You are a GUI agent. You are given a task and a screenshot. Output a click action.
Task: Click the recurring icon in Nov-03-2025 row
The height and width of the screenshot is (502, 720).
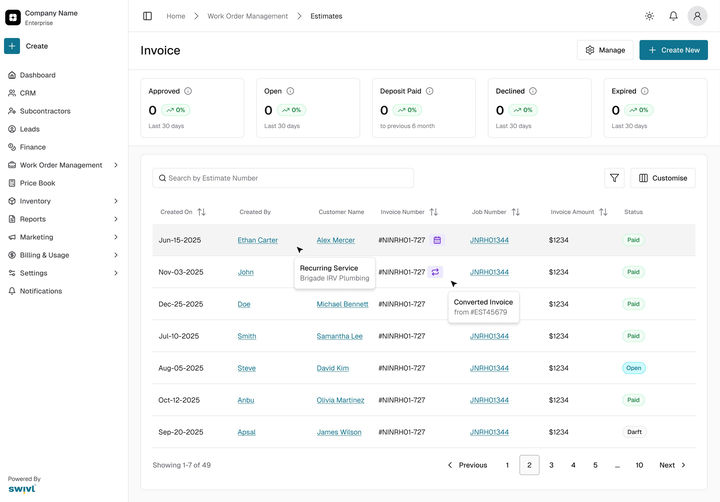pos(435,272)
